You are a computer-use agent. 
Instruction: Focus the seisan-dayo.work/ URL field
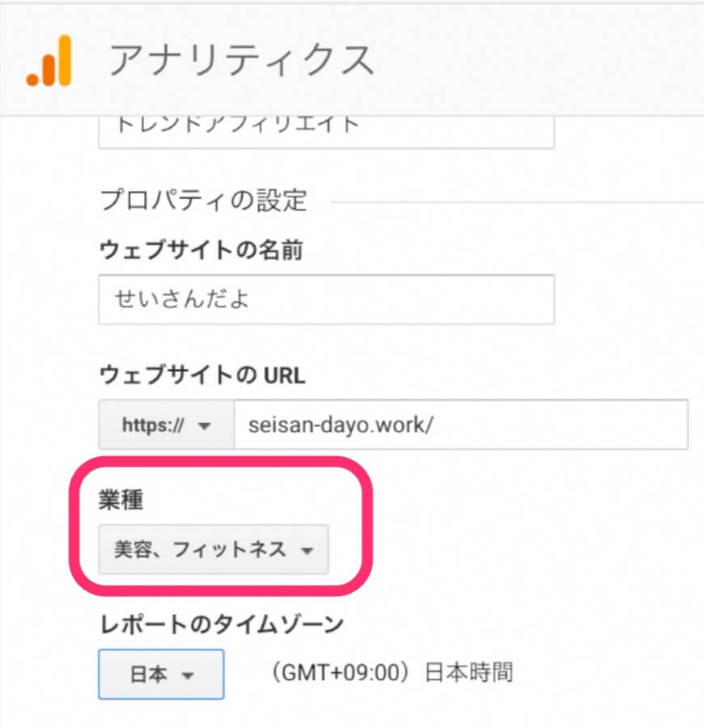[x=460, y=424]
